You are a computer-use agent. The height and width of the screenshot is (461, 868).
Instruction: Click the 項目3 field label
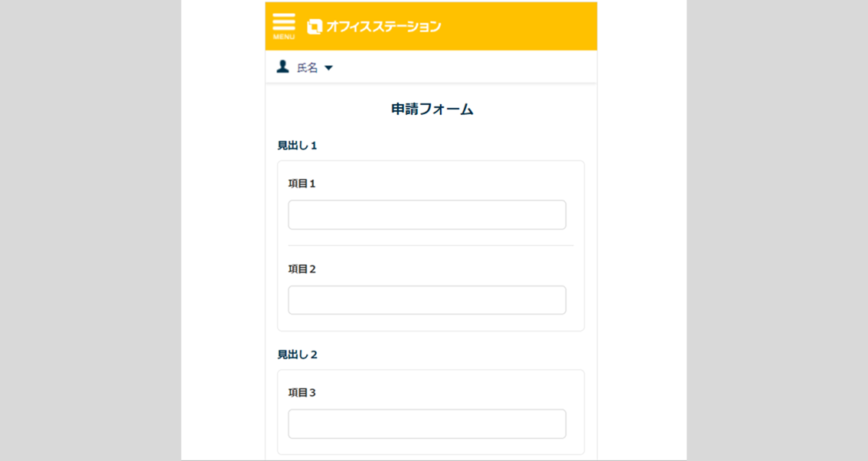302,393
